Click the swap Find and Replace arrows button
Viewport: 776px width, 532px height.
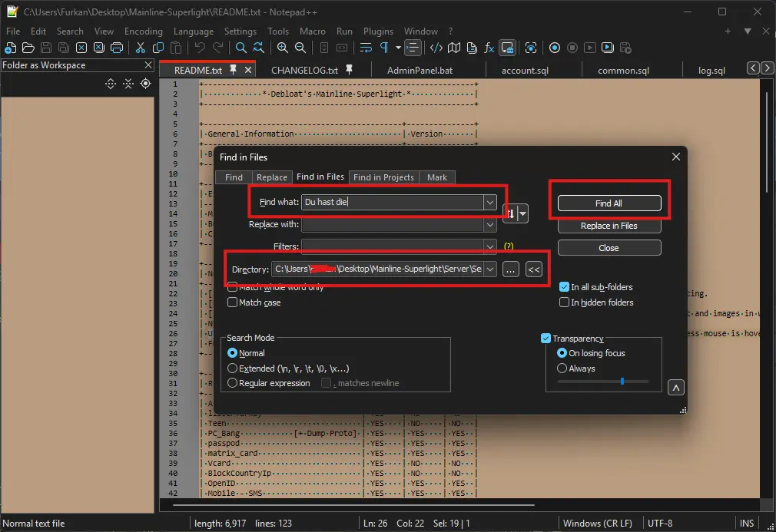click(x=510, y=213)
